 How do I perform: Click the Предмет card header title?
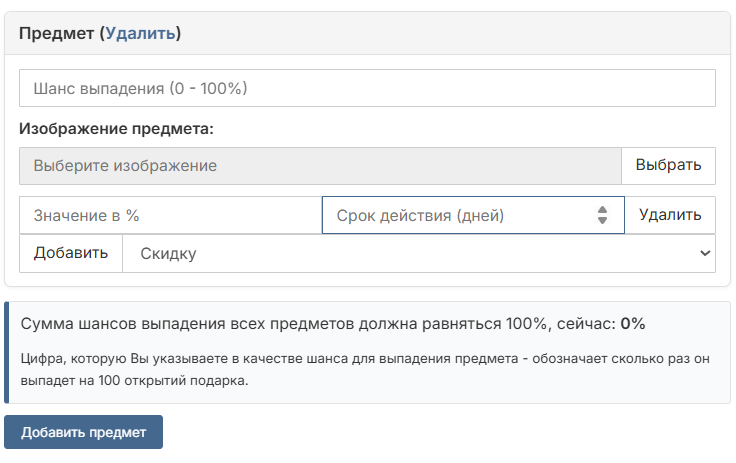[55, 33]
